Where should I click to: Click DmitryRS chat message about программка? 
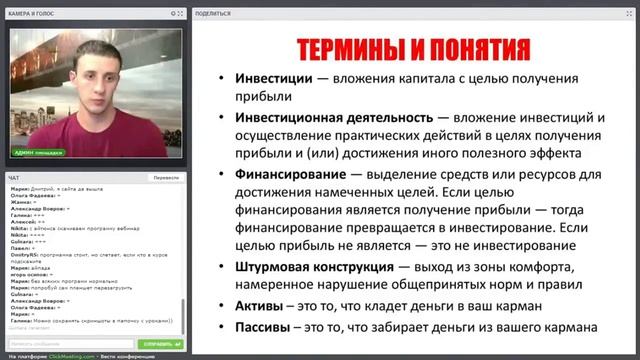click(x=89, y=258)
